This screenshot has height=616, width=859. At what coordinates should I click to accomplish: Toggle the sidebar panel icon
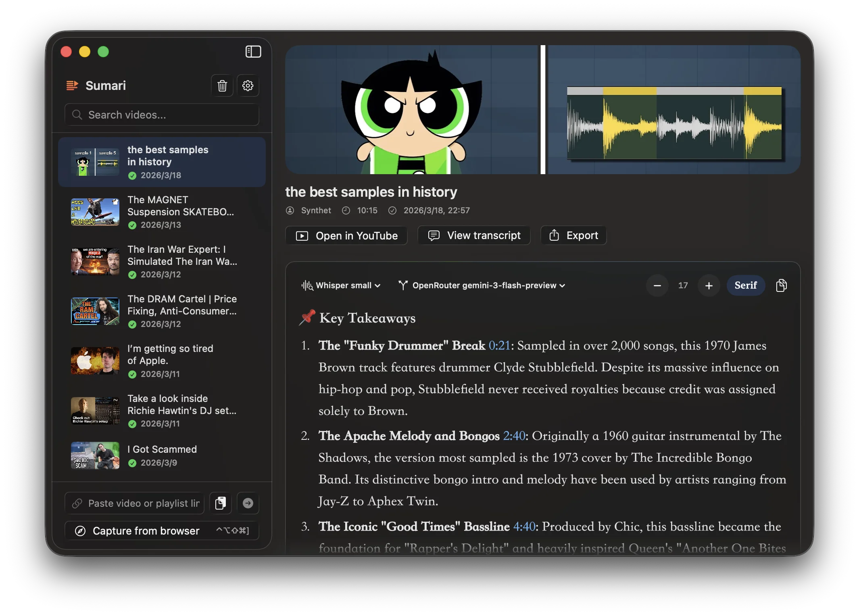[x=253, y=52]
